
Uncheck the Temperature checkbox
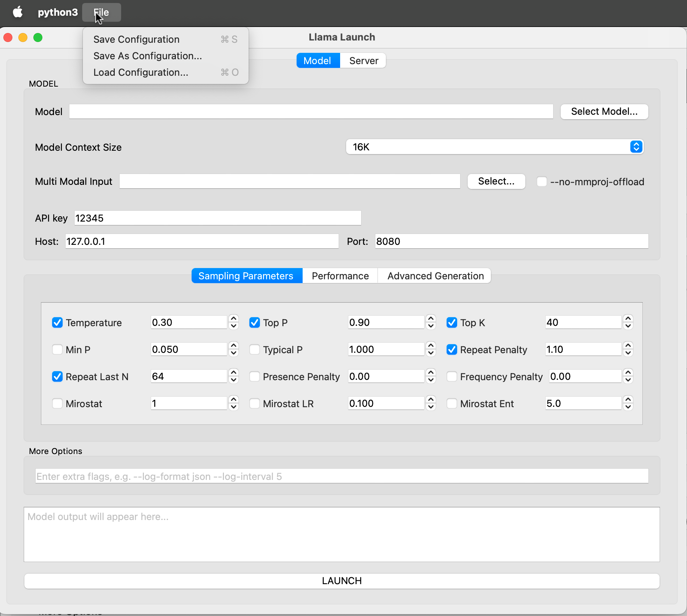point(57,322)
